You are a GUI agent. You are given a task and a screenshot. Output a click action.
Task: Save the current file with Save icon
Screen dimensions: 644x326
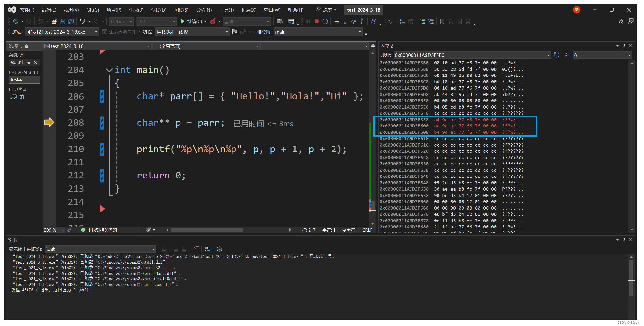62,22
